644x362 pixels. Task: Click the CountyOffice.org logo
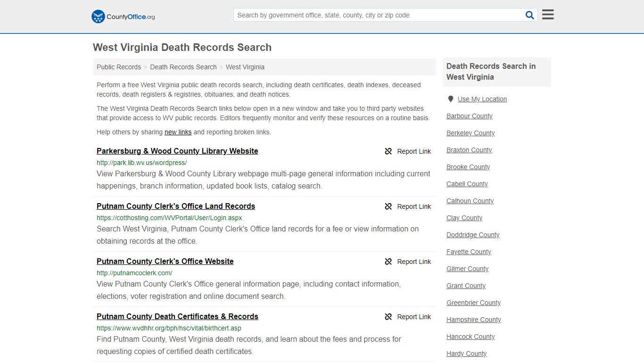(x=123, y=16)
